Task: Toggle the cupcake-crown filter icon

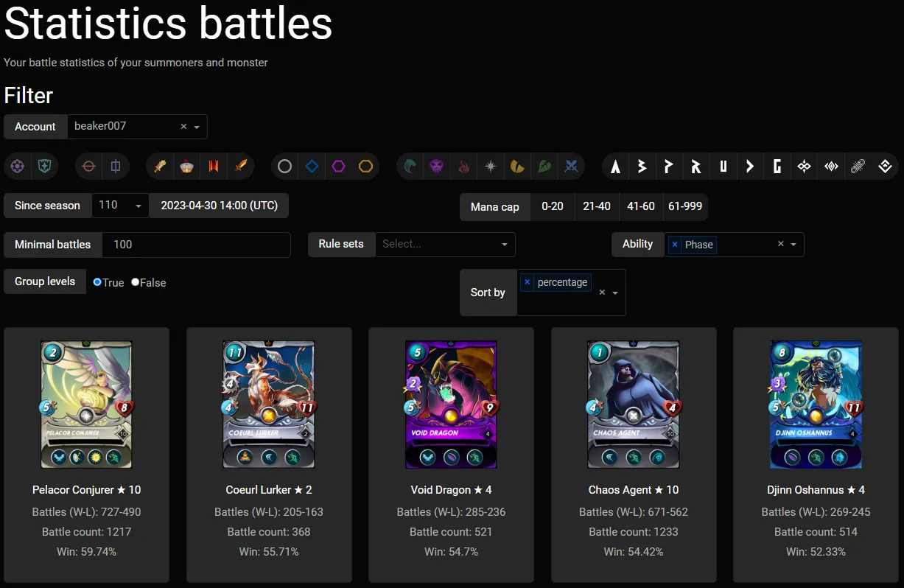Action: tap(187, 167)
